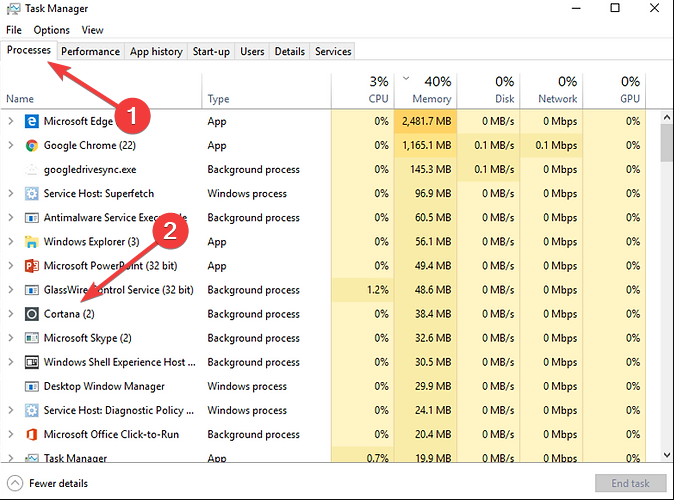Click the Service Host: Diagnostic Policy icon
Image resolution: width=674 pixels, height=500 pixels.
tap(31, 410)
